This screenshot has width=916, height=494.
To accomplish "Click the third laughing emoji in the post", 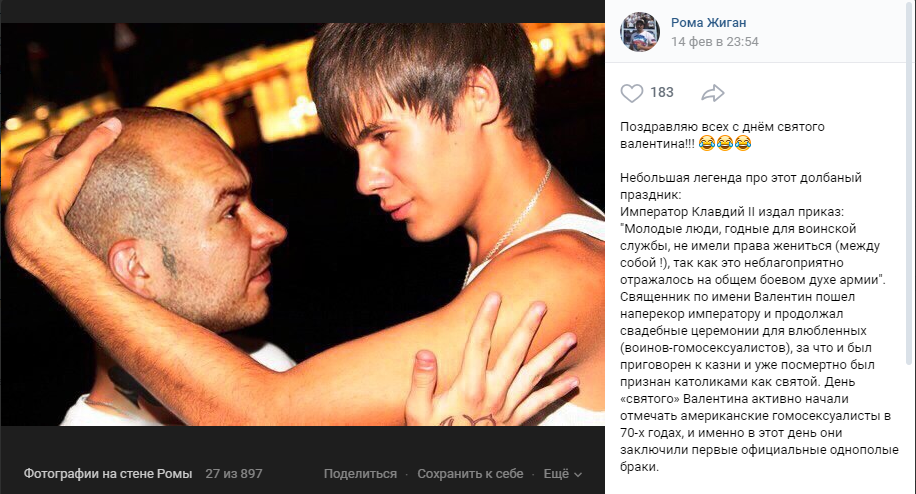I will pos(743,143).
